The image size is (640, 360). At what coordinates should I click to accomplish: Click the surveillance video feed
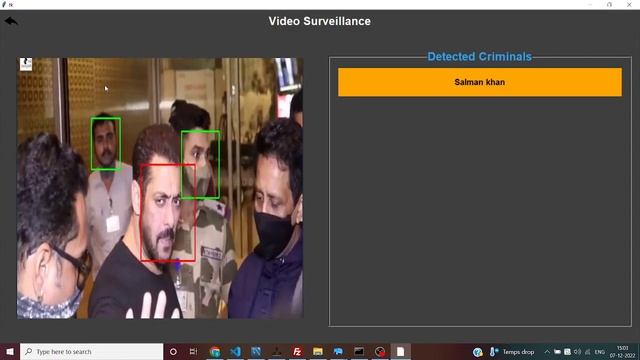[x=160, y=188]
